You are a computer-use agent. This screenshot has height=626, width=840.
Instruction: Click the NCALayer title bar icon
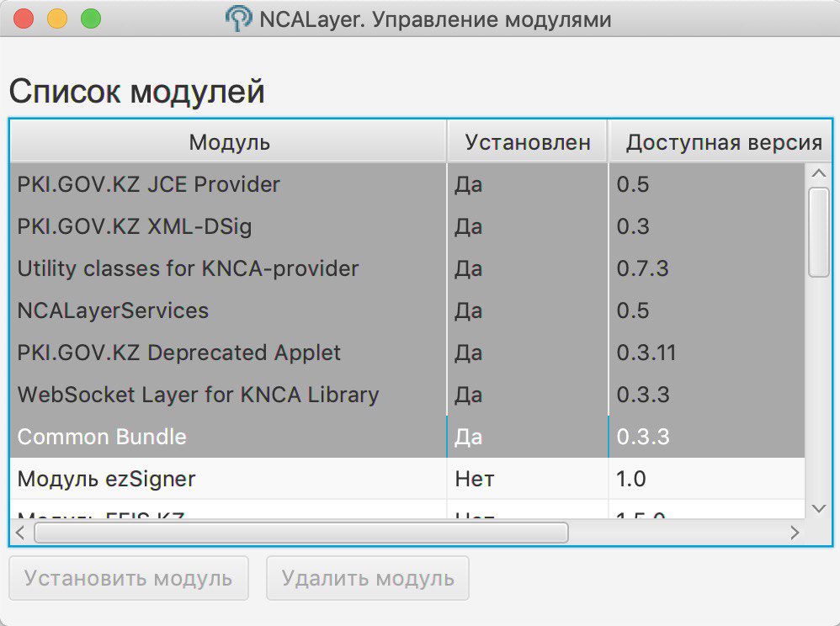point(238,19)
